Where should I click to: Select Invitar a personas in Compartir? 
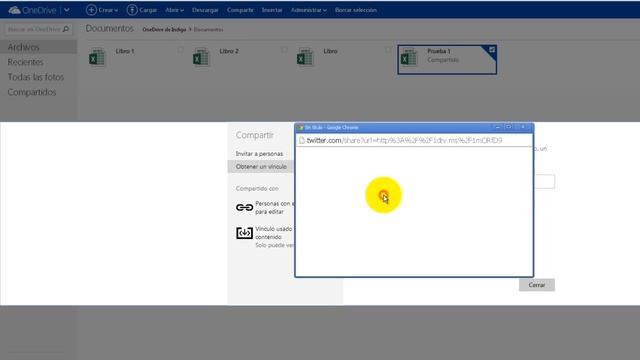click(x=259, y=154)
